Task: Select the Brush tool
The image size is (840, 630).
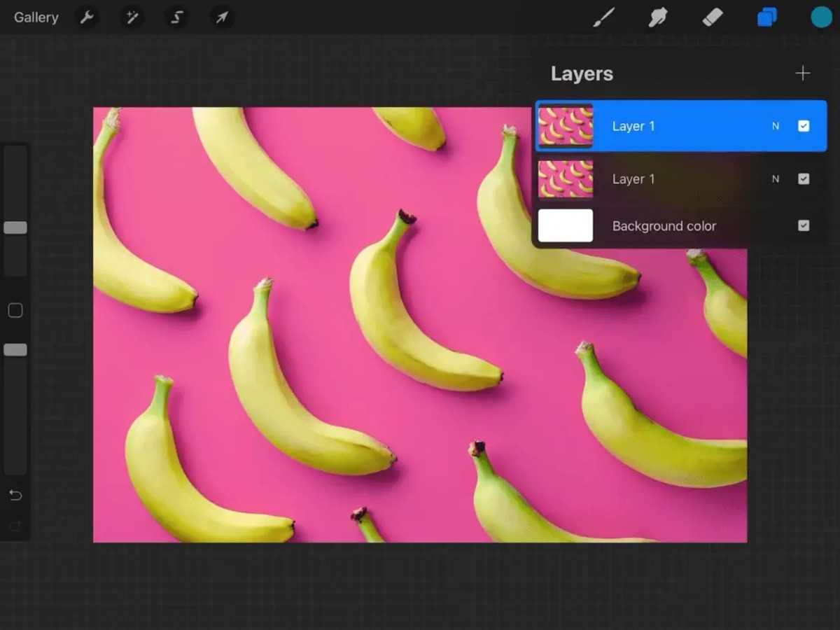Action: [603, 17]
